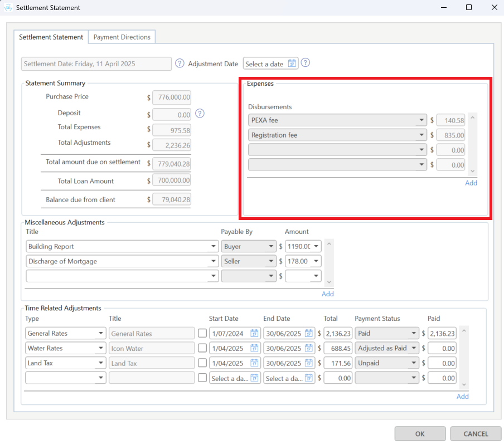Click help icon beside Deposit amount
504x445 pixels.
[200, 114]
